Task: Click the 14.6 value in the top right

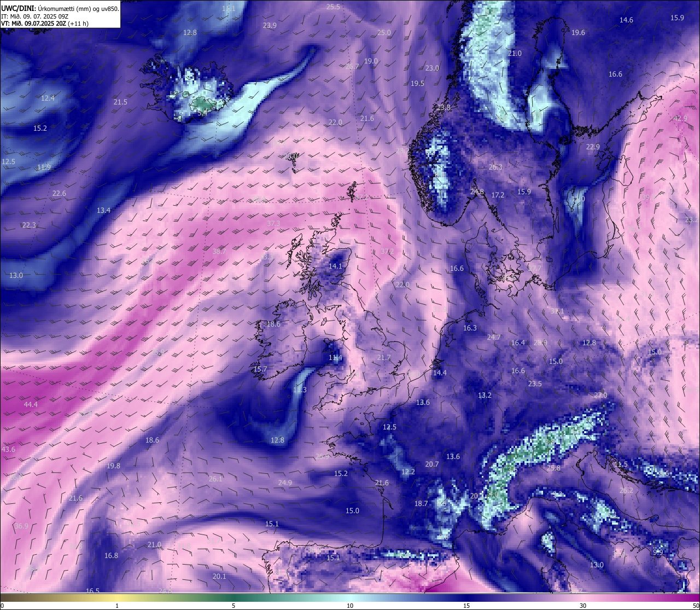Action: 626,20
